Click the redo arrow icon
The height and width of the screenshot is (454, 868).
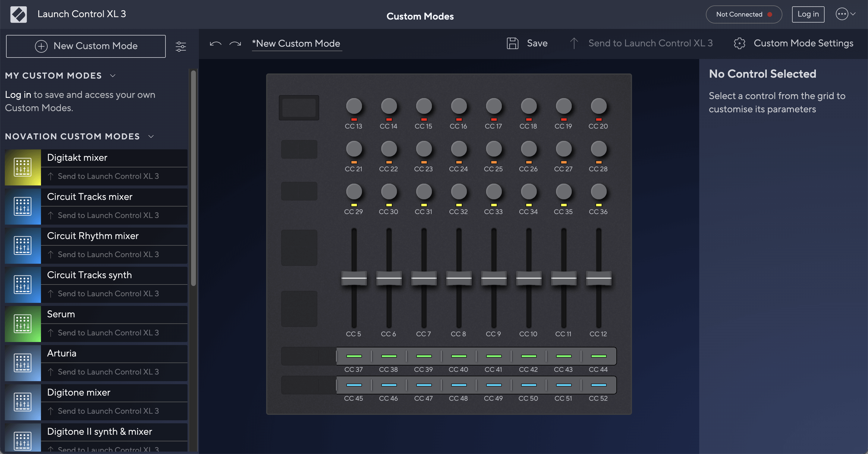click(235, 43)
